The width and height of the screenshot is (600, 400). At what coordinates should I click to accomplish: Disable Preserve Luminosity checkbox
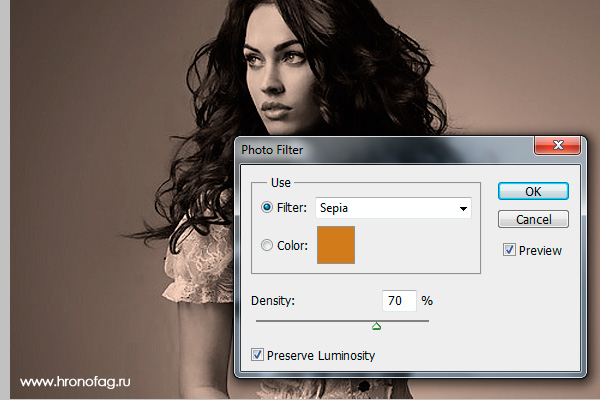(257, 355)
